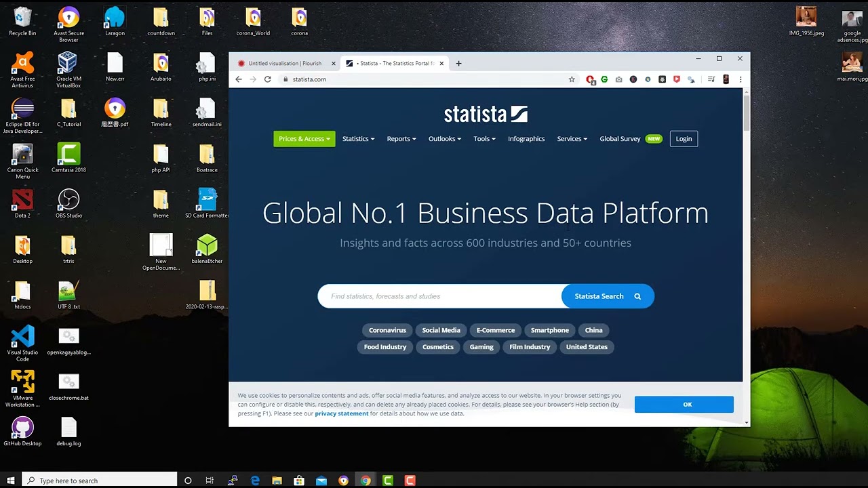Select the balenaEtcher desktop icon

207,249
